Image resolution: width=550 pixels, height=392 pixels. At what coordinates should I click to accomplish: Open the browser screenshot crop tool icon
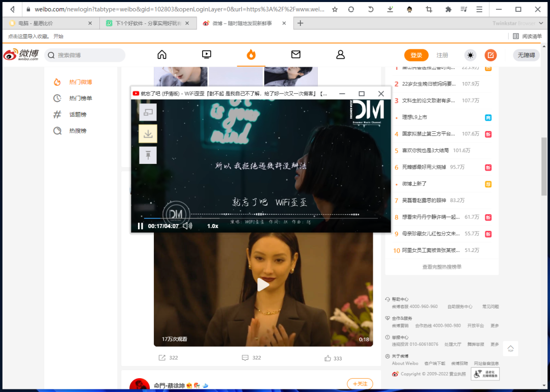click(x=430, y=9)
